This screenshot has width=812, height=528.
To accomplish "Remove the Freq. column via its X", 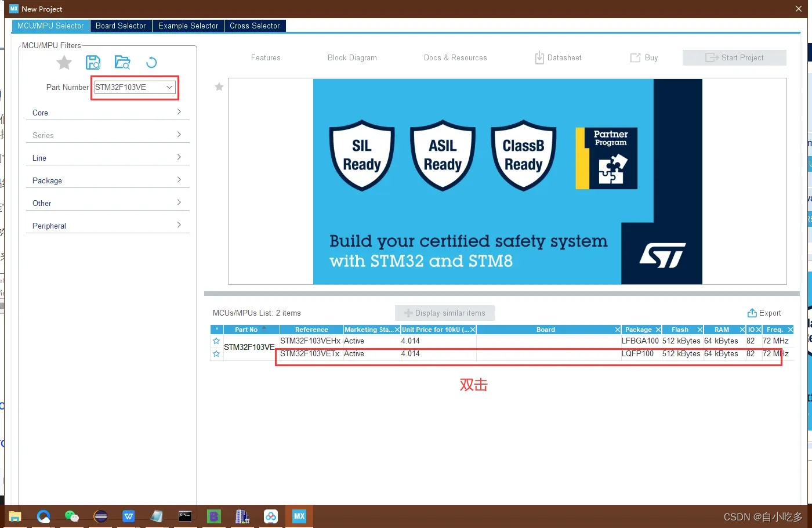I will pos(790,330).
